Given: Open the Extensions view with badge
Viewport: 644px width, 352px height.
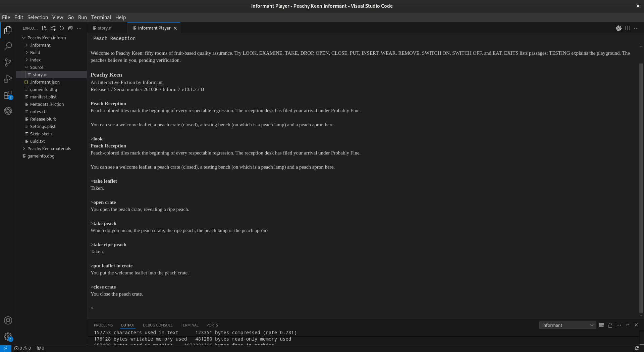Looking at the screenshot, I should pos(8,95).
